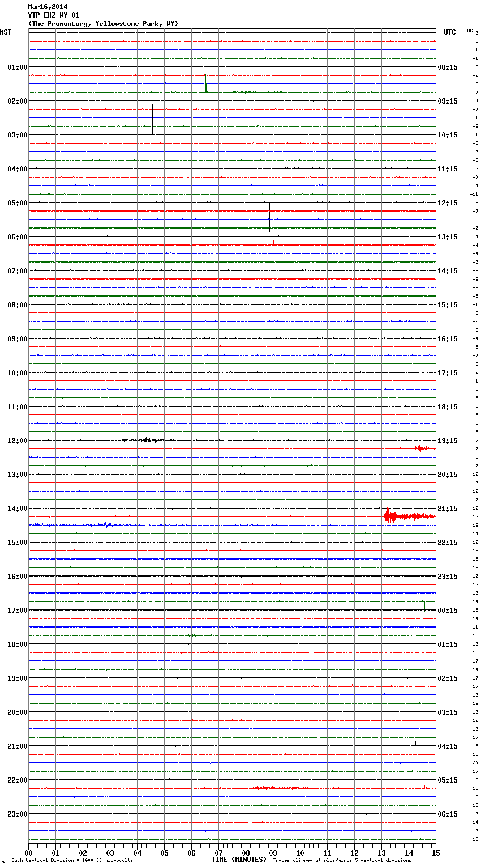Select the 12:00 MST time label
This screenshot has height=868, width=481.
(17, 441)
